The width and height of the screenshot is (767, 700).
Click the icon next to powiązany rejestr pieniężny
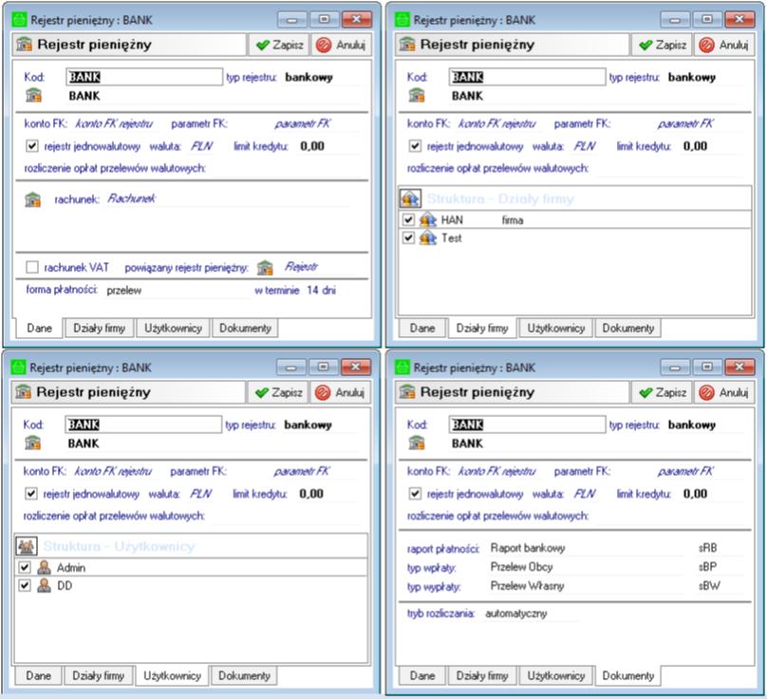pos(265,268)
